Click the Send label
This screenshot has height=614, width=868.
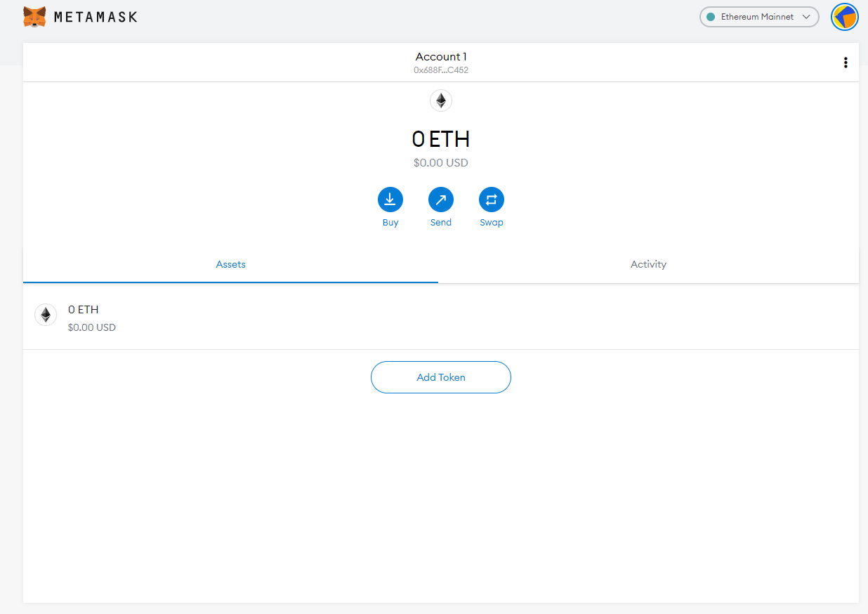coord(441,223)
